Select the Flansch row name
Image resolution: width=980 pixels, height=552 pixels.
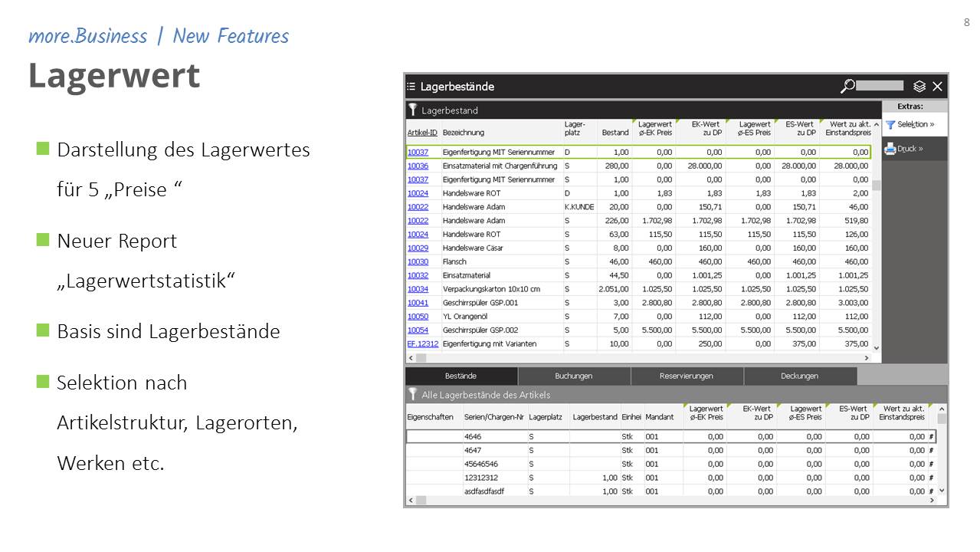(x=454, y=261)
